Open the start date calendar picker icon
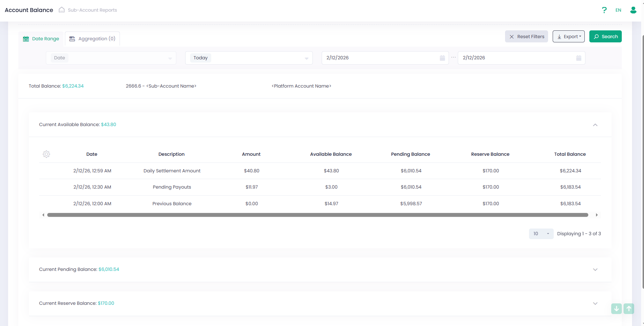The height and width of the screenshot is (326, 644). click(442, 58)
